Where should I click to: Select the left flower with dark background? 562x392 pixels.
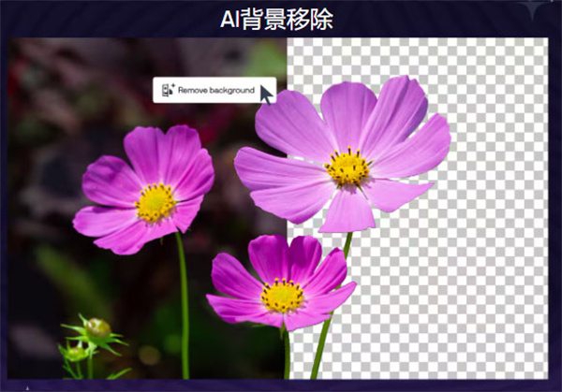pyautogui.click(x=143, y=190)
